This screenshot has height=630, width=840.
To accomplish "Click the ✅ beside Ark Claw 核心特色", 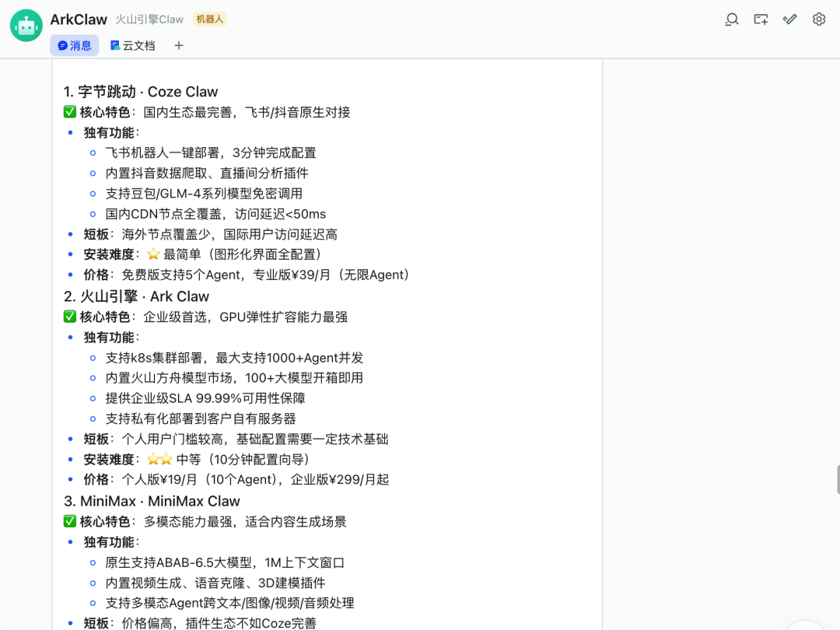I will 70,317.
